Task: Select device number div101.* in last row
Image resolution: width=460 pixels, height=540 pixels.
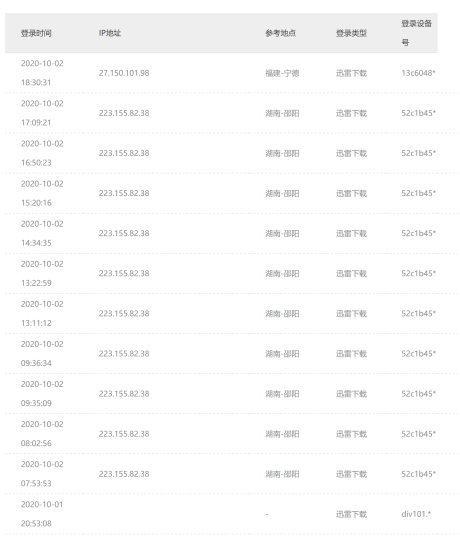Action: pyautogui.click(x=416, y=514)
